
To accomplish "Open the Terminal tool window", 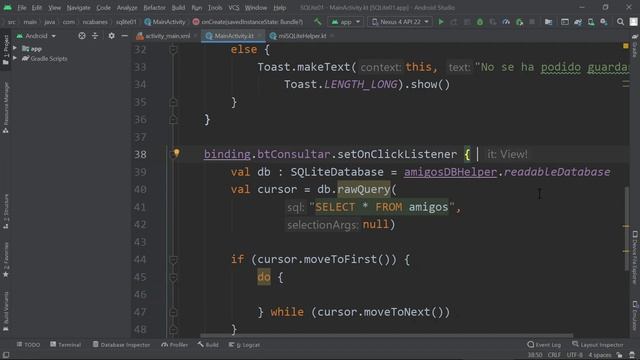I will [66, 345].
